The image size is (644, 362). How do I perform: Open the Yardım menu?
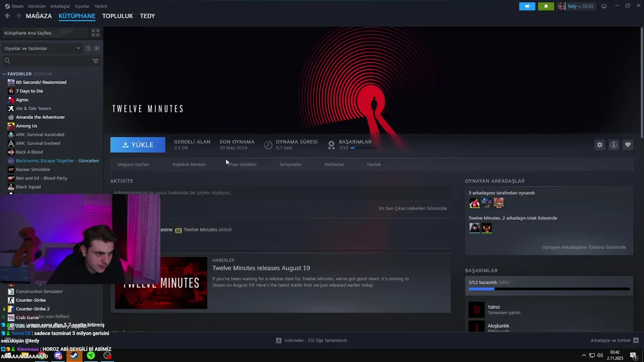pos(101,6)
